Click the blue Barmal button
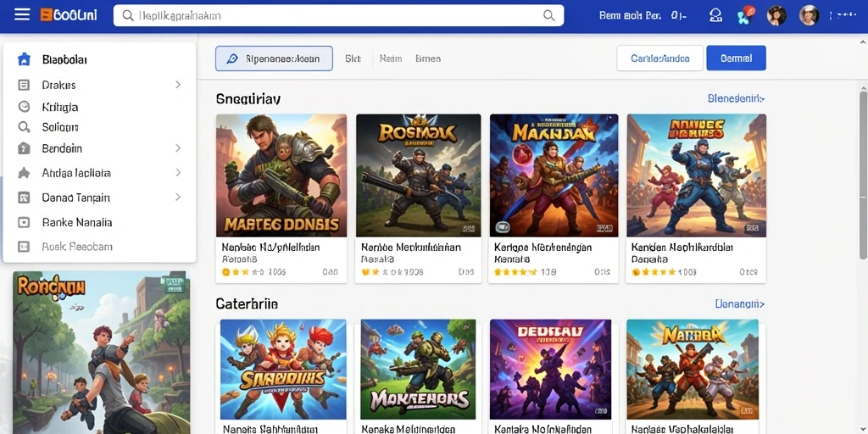This screenshot has height=434, width=868. (737, 58)
